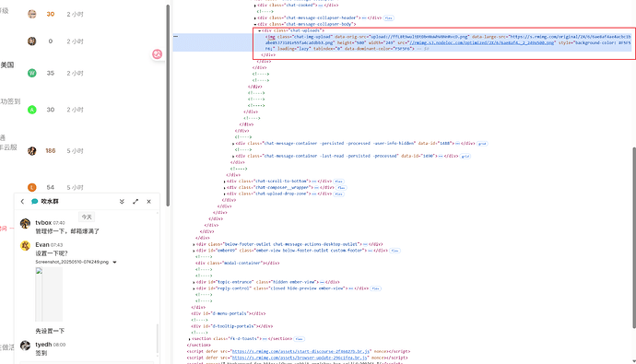The image size is (636, 364).
Task: Toggle flex badge on chat-composer__wrapper
Action: (x=341, y=188)
